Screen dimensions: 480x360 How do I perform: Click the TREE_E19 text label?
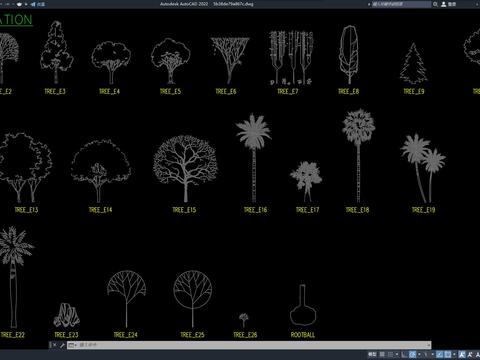point(423,210)
